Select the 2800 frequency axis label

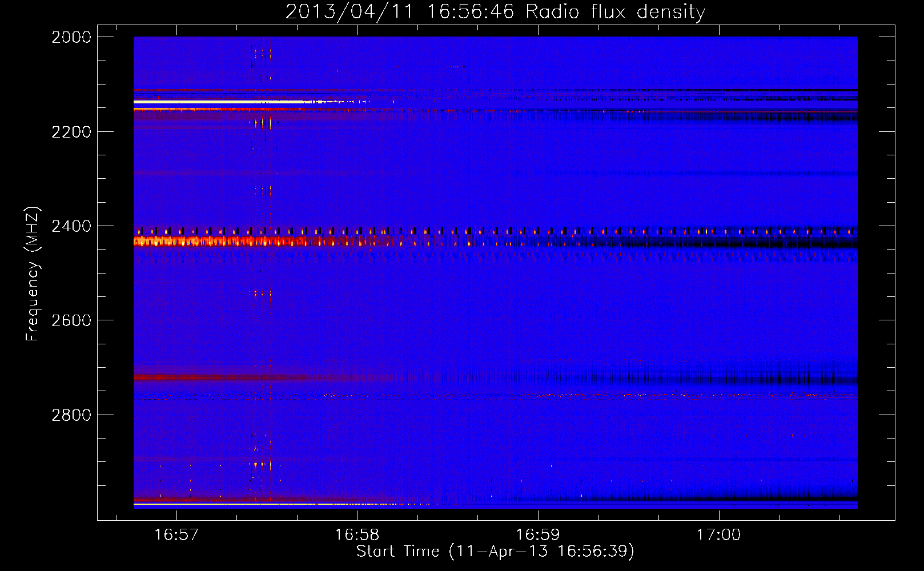[x=71, y=415]
